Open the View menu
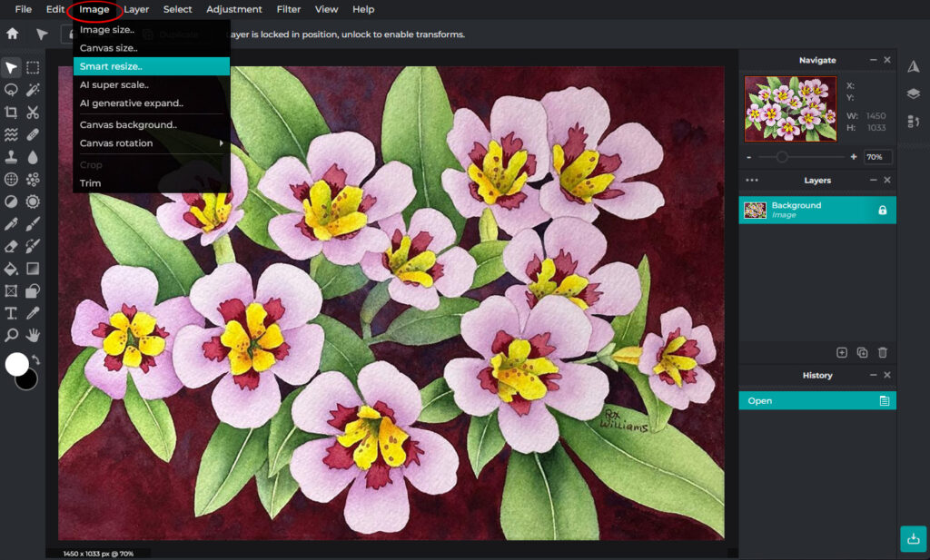The width and height of the screenshot is (930, 560). tap(326, 9)
